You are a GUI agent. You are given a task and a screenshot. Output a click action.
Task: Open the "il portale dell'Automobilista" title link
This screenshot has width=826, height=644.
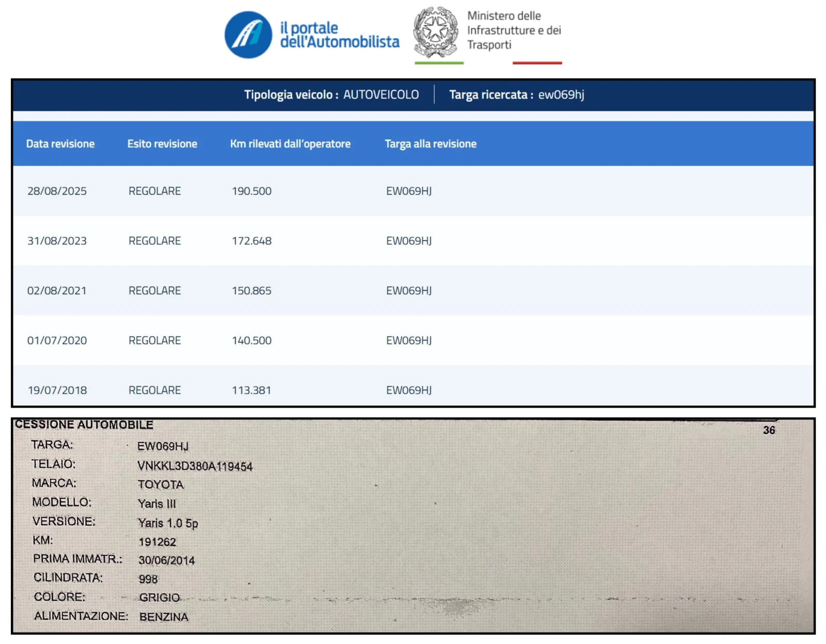(339, 35)
